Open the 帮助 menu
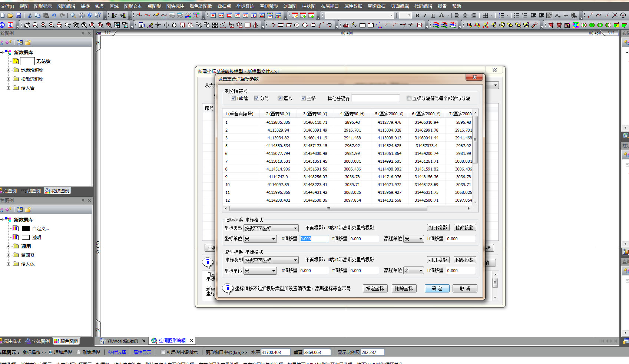Screen dimensions: 629x364 click(x=457, y=6)
